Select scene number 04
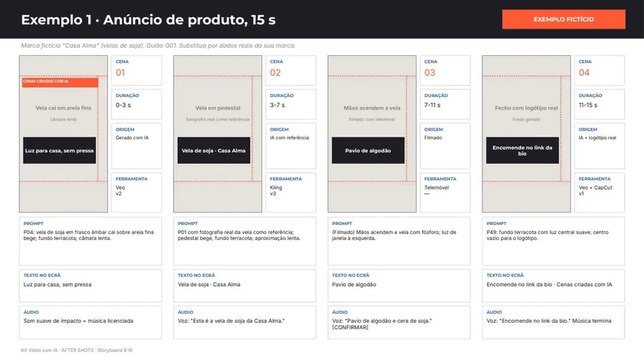 click(x=584, y=72)
